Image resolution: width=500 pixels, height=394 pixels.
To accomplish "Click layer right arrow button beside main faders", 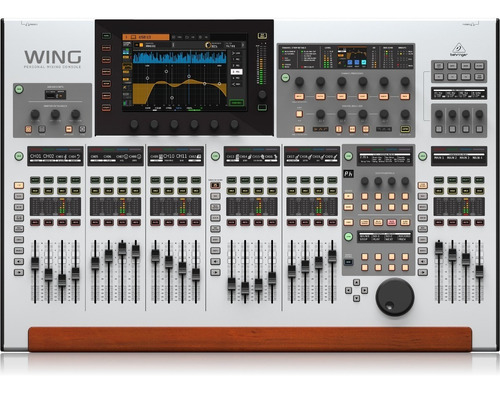I will (423, 272).
